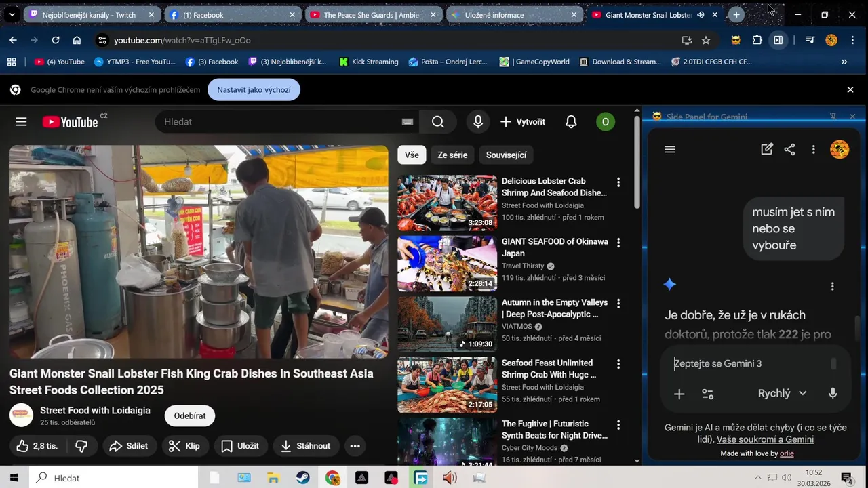This screenshot has height=488, width=868.
Task: Open options for Delicious Lobster Crab video
Action: click(618, 182)
